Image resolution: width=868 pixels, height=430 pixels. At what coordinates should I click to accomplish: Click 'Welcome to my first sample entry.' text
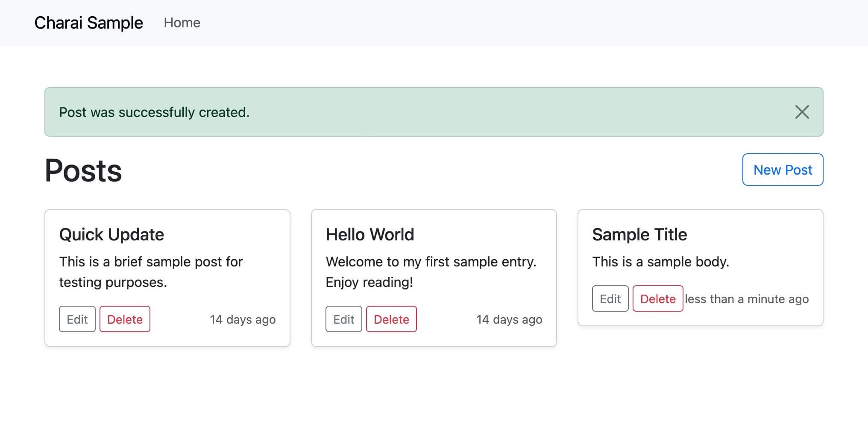[431, 261]
